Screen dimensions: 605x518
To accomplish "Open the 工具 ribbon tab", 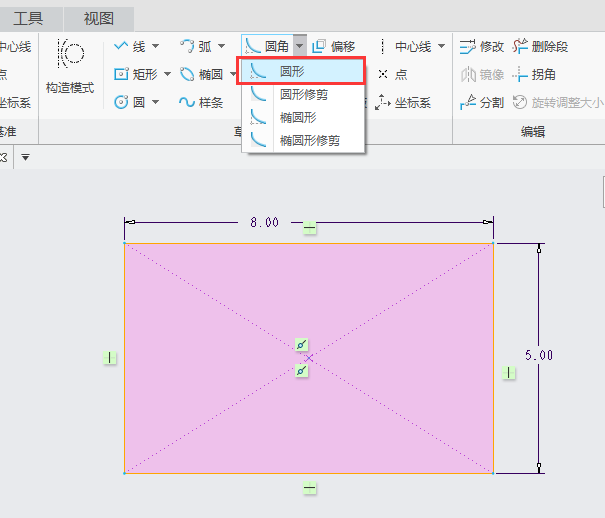I will (28, 19).
